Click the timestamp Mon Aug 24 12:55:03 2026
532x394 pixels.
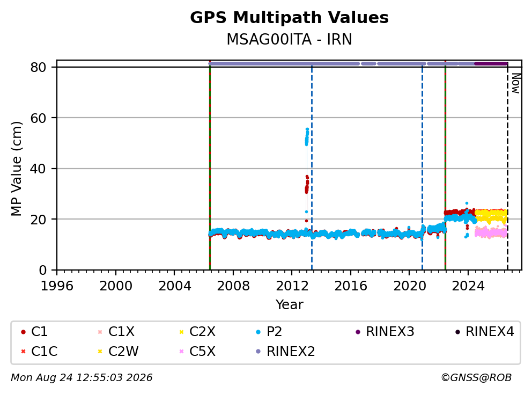[x=82, y=377]
